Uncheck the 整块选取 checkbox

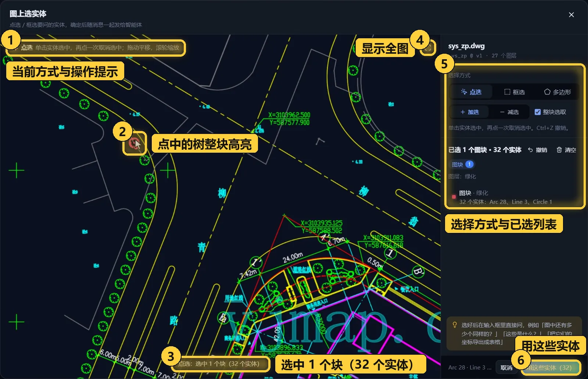(x=537, y=112)
